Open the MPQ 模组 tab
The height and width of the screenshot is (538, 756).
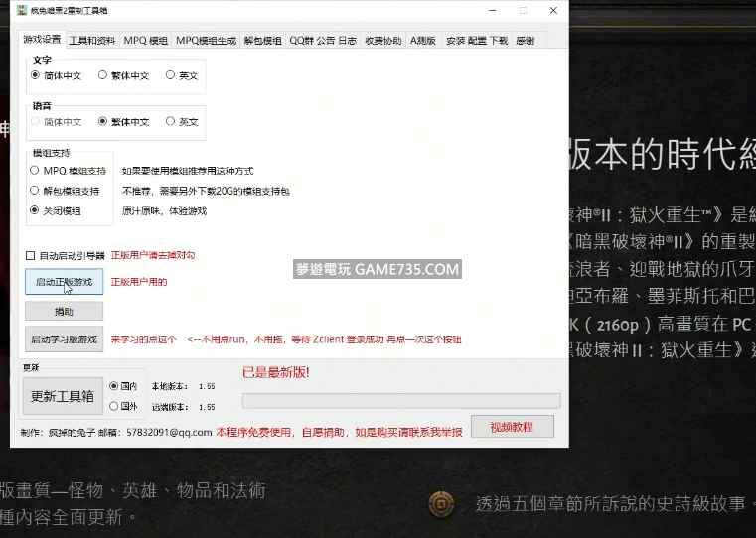pos(146,41)
